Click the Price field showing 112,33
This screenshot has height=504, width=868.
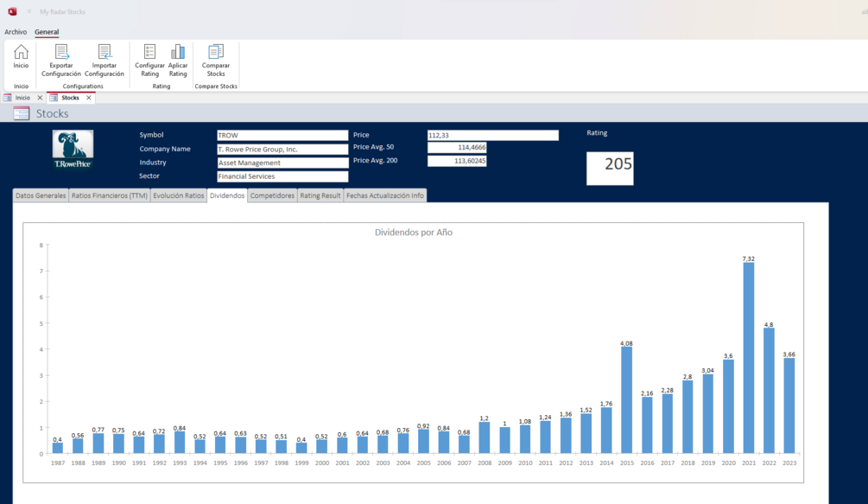click(492, 135)
